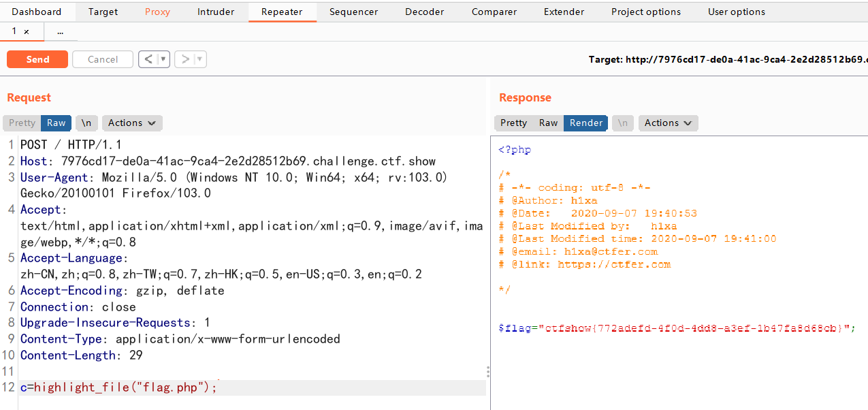
Task: Open the User options tab
Action: point(736,12)
